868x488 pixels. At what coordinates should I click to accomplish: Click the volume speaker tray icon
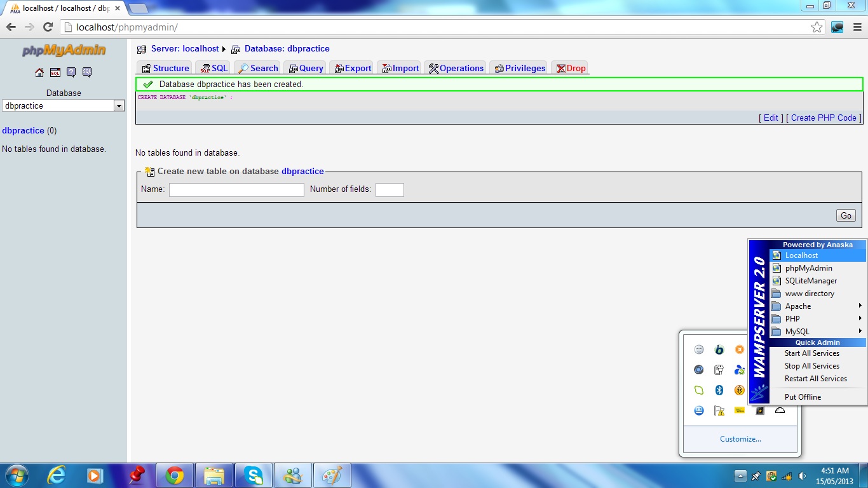(x=802, y=475)
